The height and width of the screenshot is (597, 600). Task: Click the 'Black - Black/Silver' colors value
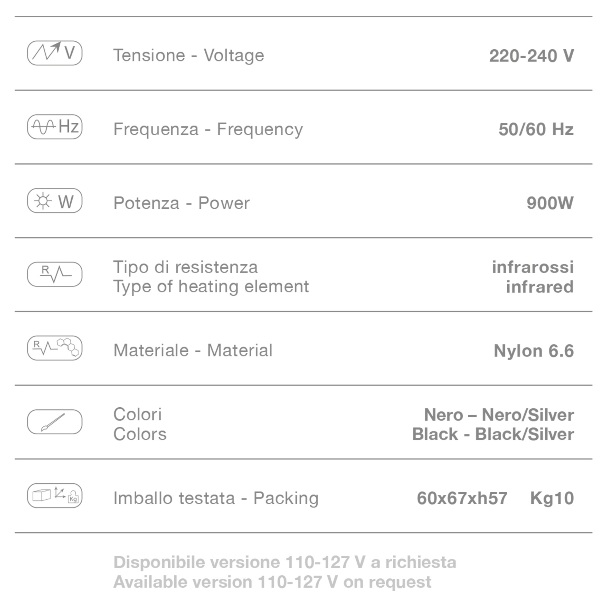click(x=493, y=434)
